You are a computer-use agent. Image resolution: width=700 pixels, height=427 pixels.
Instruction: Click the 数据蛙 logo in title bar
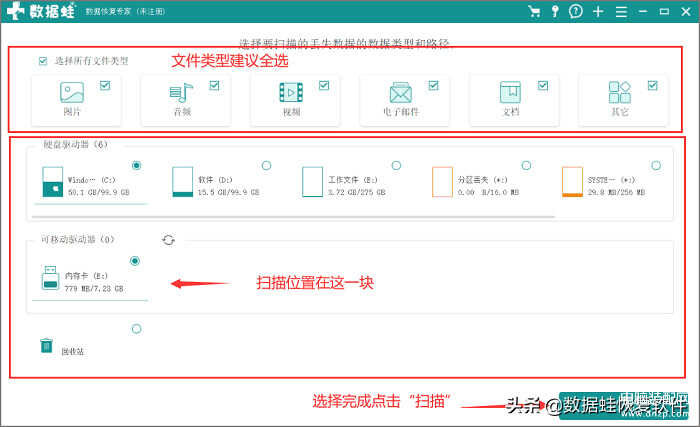(x=41, y=11)
